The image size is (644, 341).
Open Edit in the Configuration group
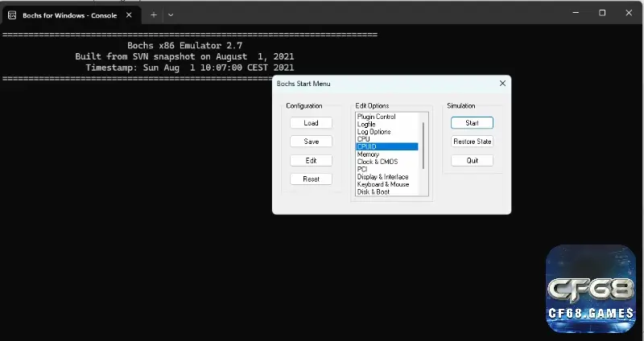(x=311, y=160)
